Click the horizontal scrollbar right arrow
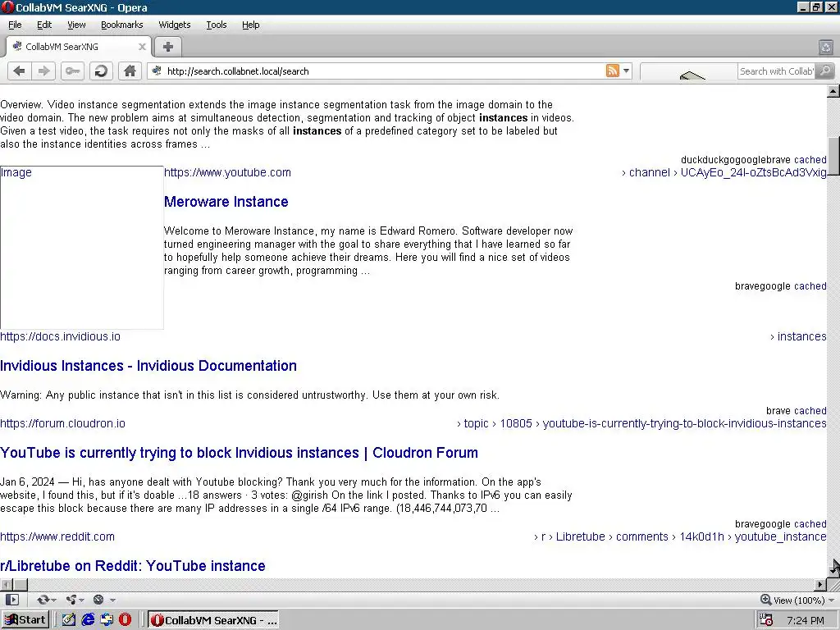The height and width of the screenshot is (630, 840). click(x=820, y=584)
